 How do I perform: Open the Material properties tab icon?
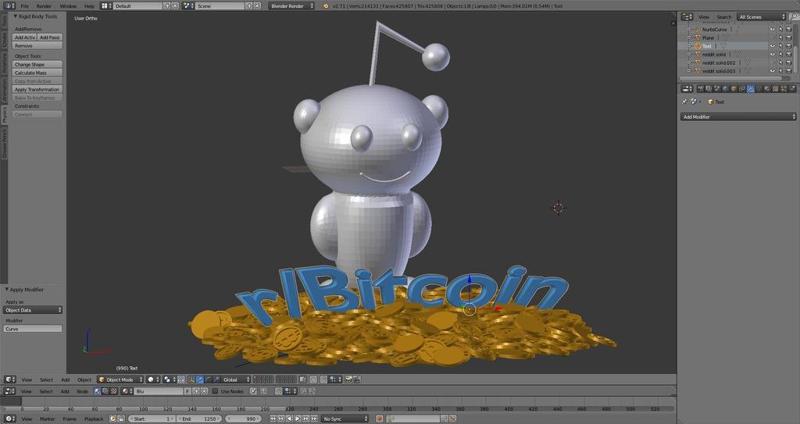(x=767, y=88)
